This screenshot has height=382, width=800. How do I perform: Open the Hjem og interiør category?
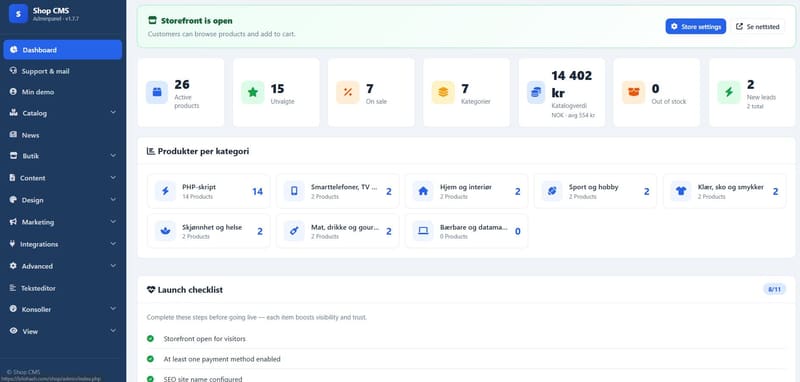click(466, 191)
